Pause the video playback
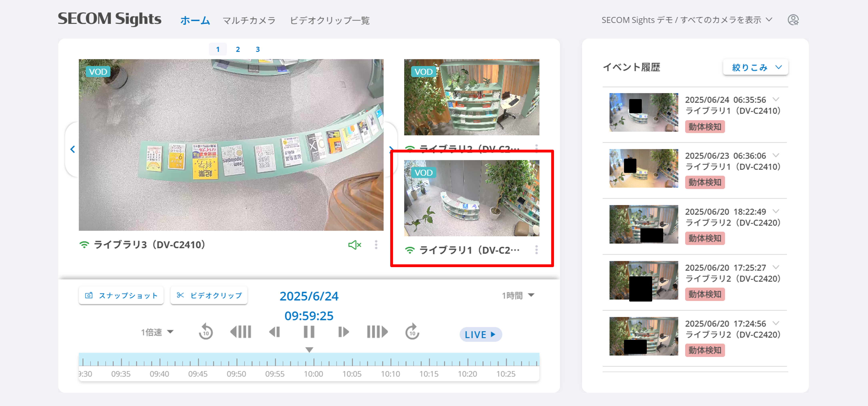Screen dimensions: 868x406 click(309, 332)
